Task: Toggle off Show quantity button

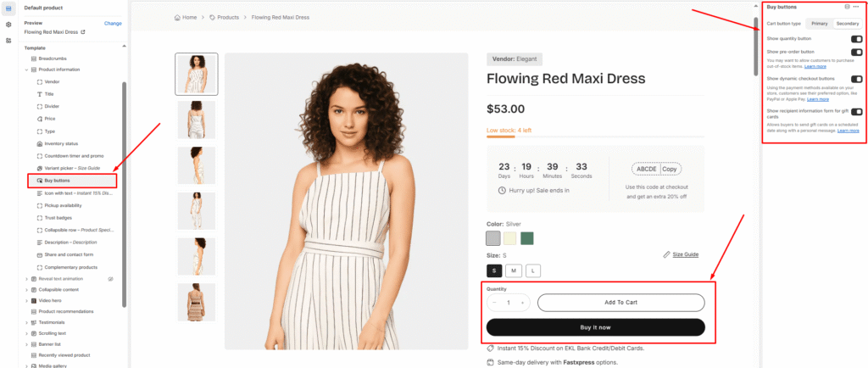Action: [857, 39]
